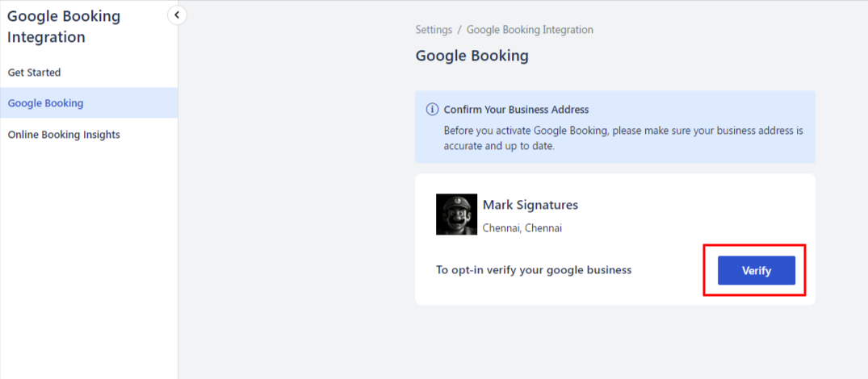This screenshot has height=379, width=868.
Task: Click the Mark Signatures business name
Action: pyautogui.click(x=530, y=205)
